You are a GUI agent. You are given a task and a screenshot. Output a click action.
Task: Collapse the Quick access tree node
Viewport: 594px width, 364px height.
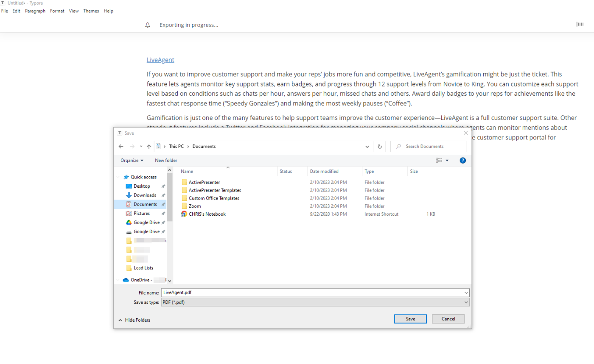(119, 177)
